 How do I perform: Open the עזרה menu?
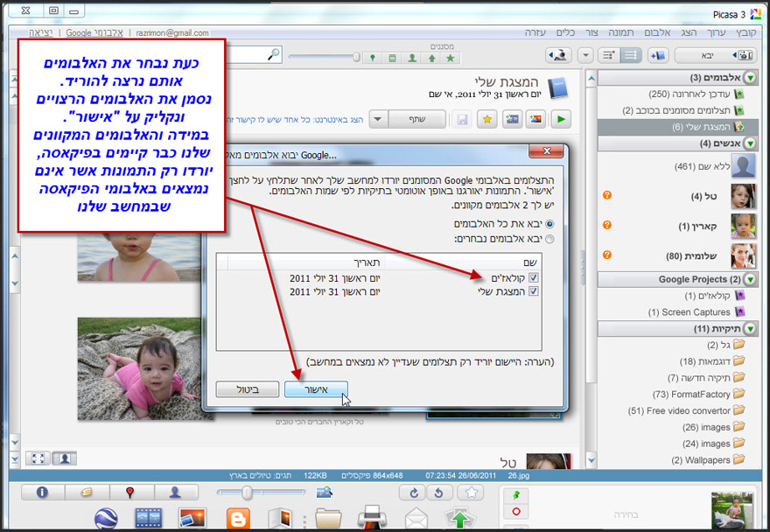[535, 32]
